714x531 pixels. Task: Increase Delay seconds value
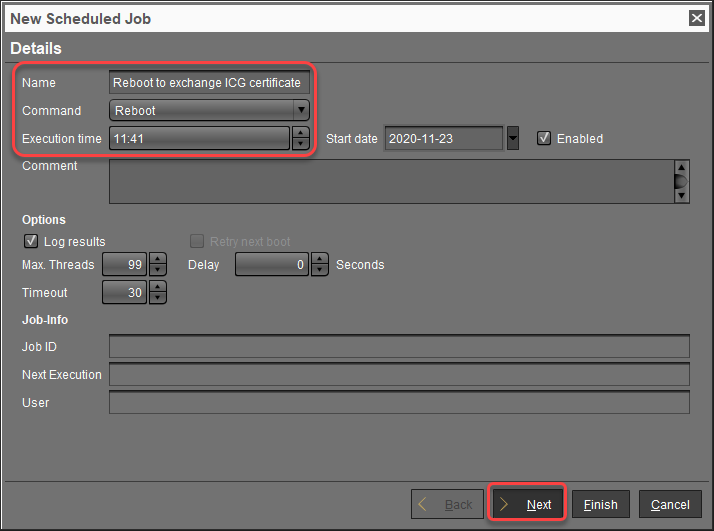click(319, 259)
